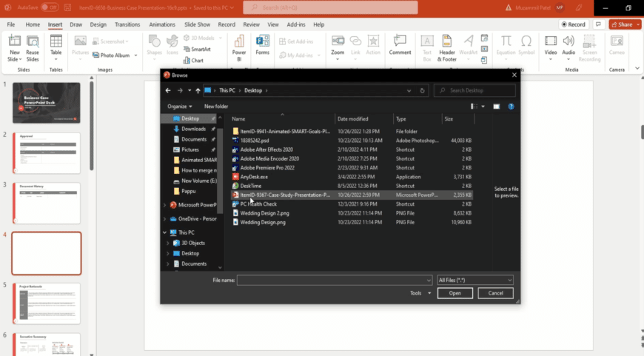Viewport: 644px width, 356px height.
Task: Open the dialog's help icon
Action: click(510, 106)
